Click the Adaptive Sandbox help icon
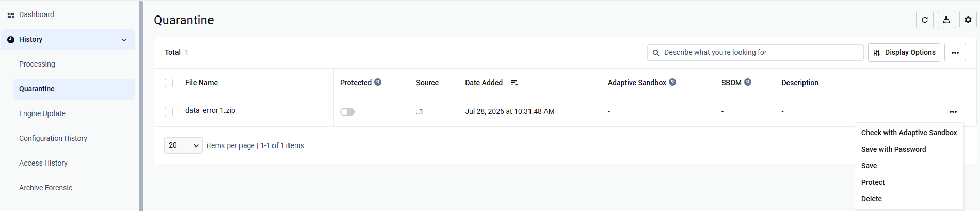The image size is (980, 211). coord(672,82)
